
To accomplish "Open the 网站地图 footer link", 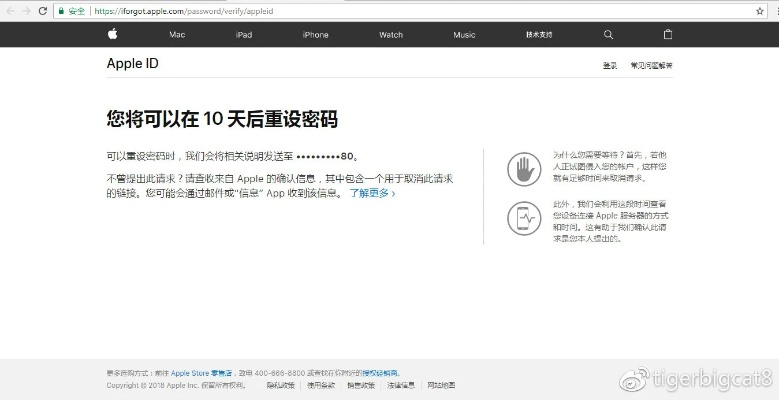I will pyautogui.click(x=441, y=385).
